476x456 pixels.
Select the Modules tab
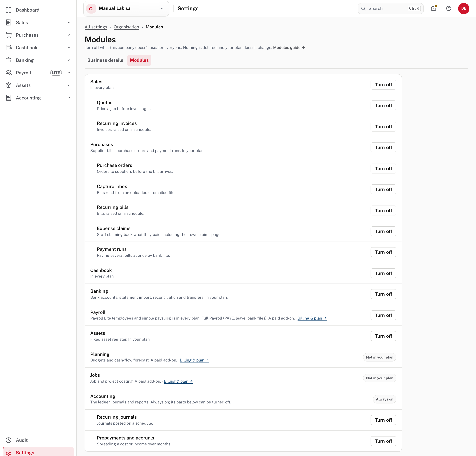(x=139, y=60)
